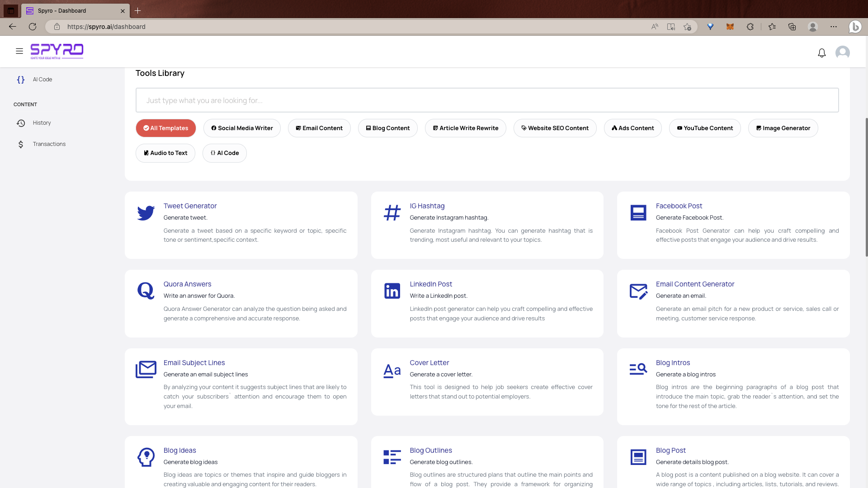The width and height of the screenshot is (868, 488).
Task: Click the Blog Outlines list icon
Action: click(392, 457)
